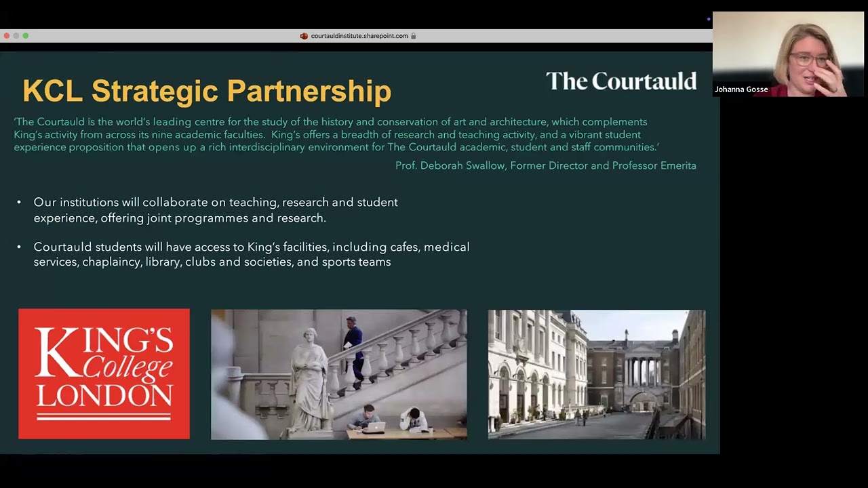
Task: Click the bullet about access to King's facilities
Action: (252, 254)
